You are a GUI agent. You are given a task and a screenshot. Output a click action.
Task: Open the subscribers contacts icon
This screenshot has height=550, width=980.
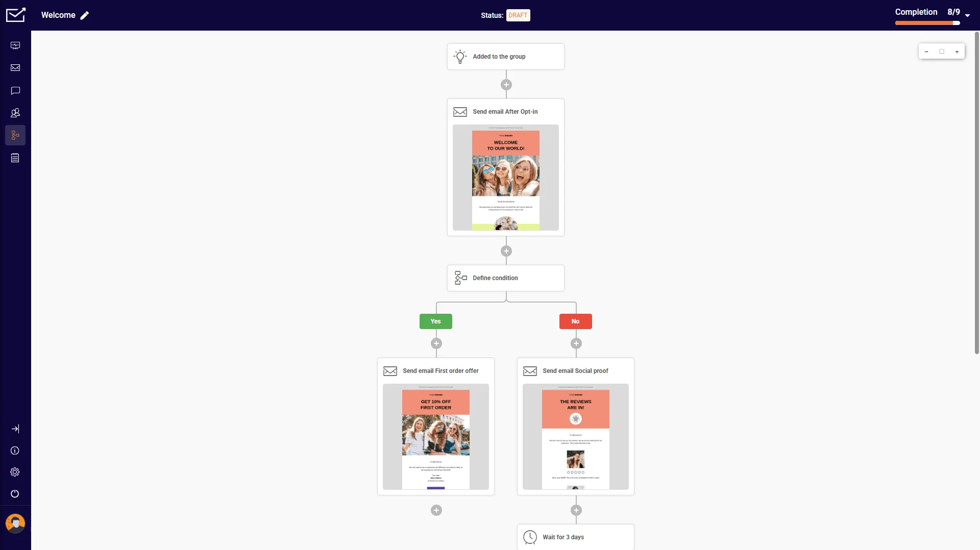[x=15, y=113]
